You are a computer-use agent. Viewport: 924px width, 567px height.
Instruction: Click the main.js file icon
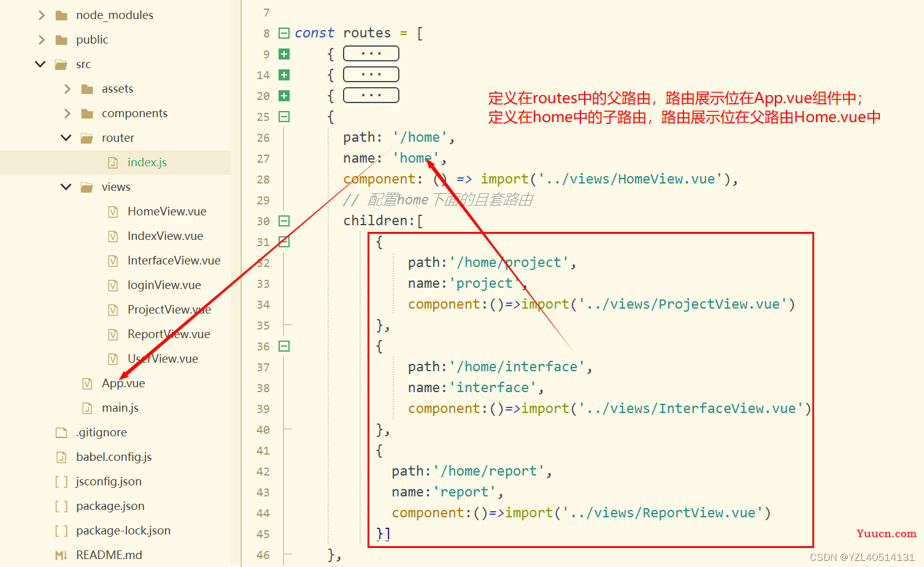87,408
